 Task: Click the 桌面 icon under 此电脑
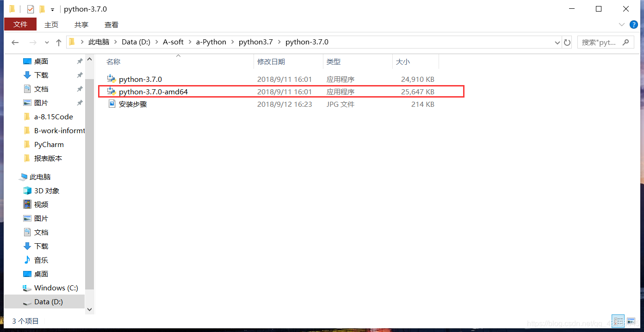[27, 274]
